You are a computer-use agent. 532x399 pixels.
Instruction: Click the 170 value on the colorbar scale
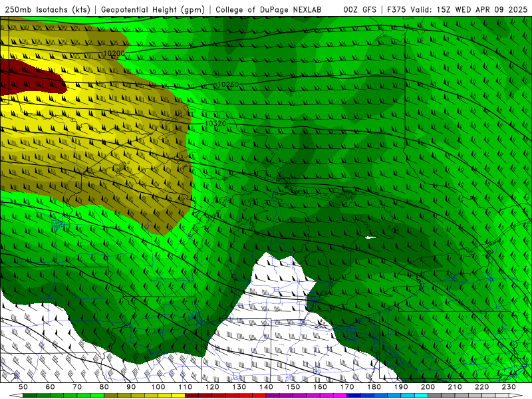tap(347, 387)
